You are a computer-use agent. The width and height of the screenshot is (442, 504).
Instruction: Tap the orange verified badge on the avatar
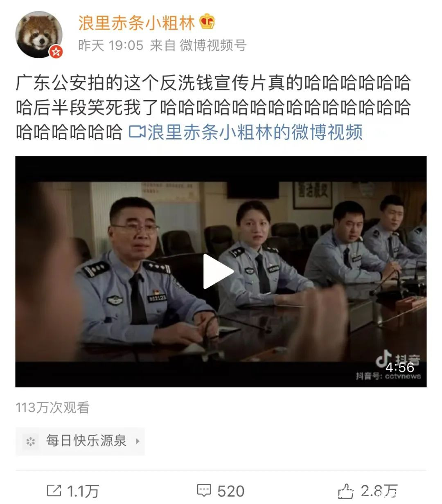pyautogui.click(x=56, y=52)
